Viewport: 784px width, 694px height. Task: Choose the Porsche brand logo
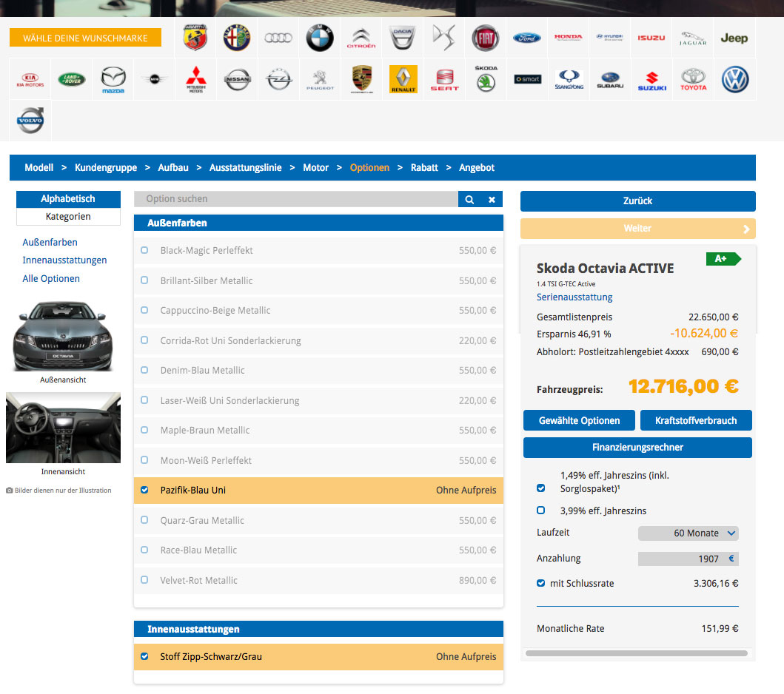(362, 79)
